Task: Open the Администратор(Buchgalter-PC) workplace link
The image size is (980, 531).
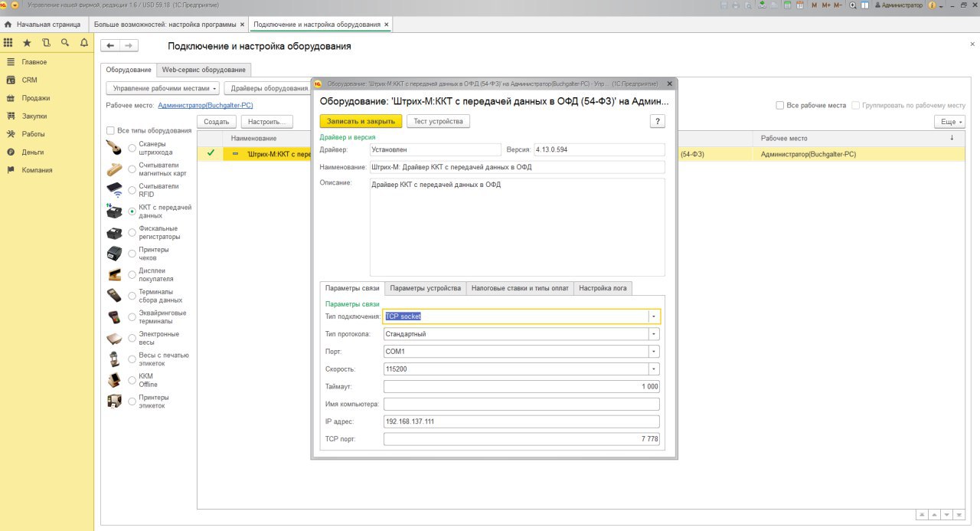Action: coord(205,105)
